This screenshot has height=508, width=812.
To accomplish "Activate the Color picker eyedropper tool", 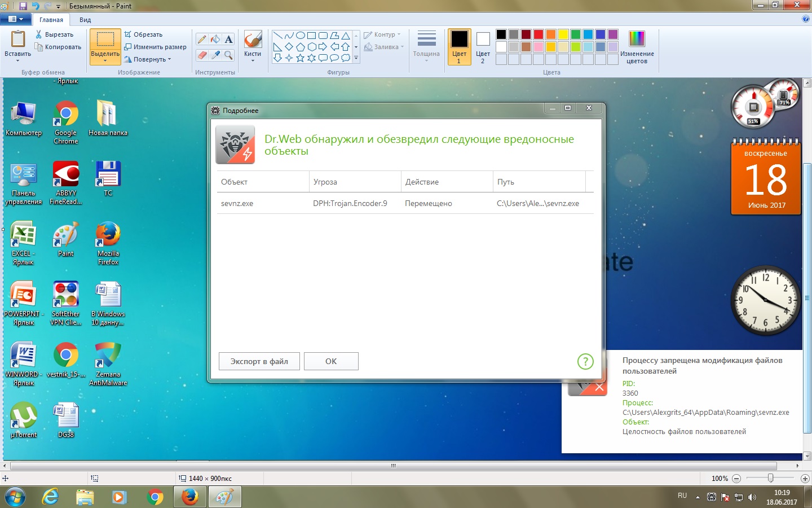I will 215,55.
